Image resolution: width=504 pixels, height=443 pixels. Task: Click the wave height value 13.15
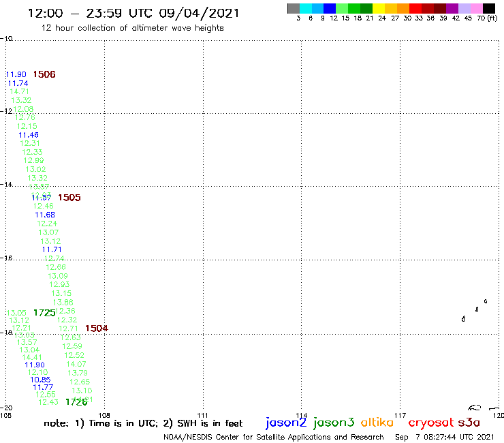click(x=61, y=294)
